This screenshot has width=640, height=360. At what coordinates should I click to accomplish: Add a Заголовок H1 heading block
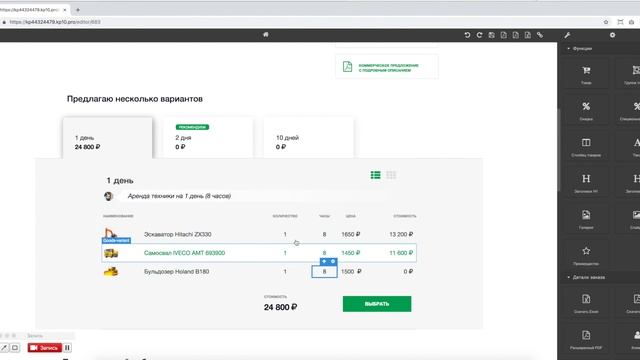tap(586, 183)
